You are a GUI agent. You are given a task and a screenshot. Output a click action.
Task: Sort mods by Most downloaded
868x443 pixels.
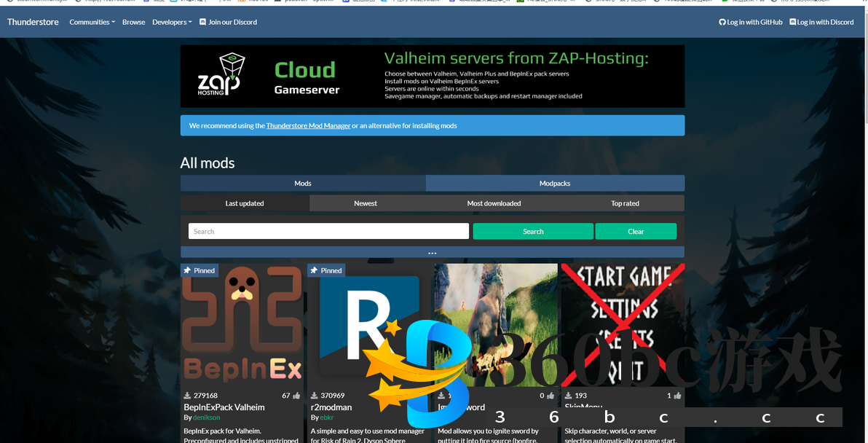pyautogui.click(x=494, y=203)
